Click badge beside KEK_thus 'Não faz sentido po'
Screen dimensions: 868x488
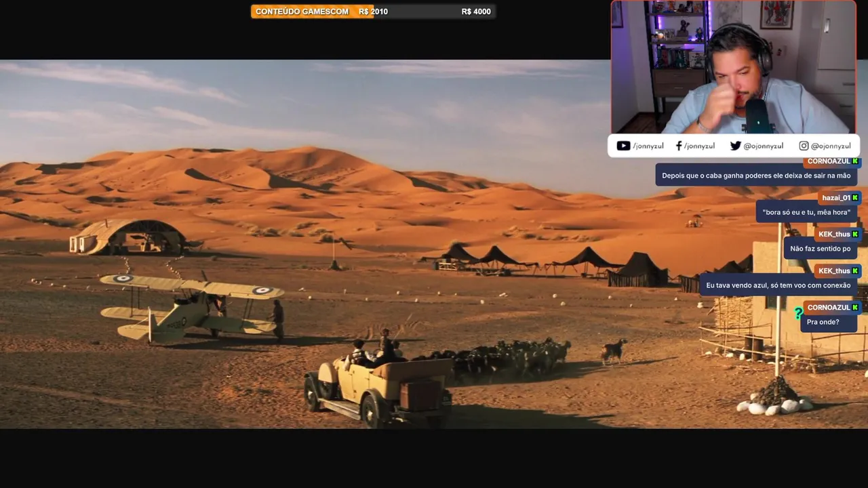[x=855, y=235]
